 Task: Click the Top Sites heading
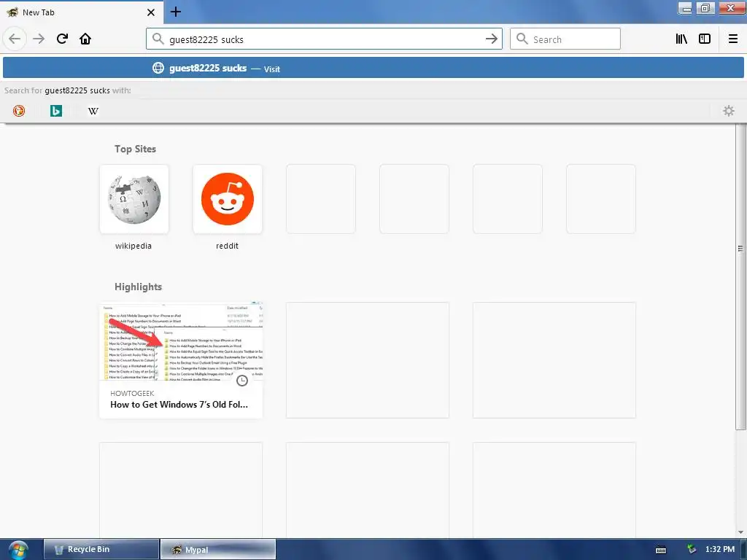point(135,149)
